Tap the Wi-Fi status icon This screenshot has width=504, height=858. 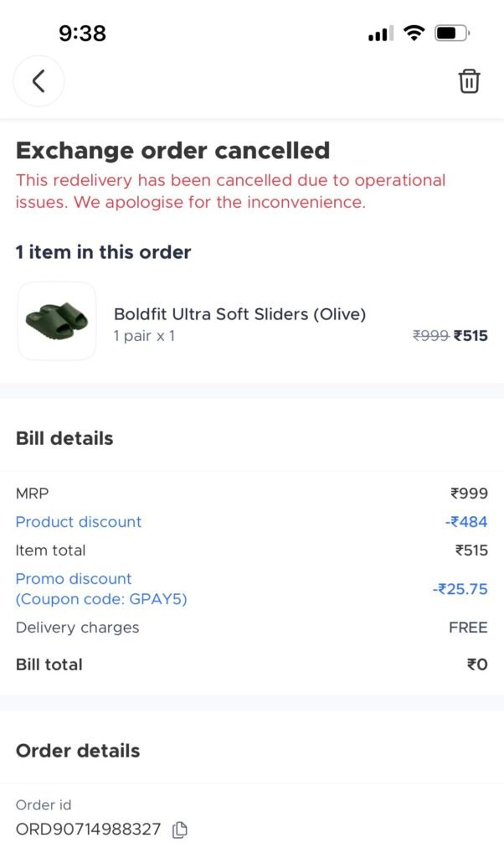coord(414,34)
